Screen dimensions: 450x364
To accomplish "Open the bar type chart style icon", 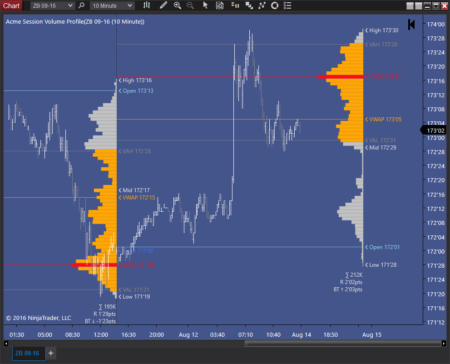I will point(147,5).
